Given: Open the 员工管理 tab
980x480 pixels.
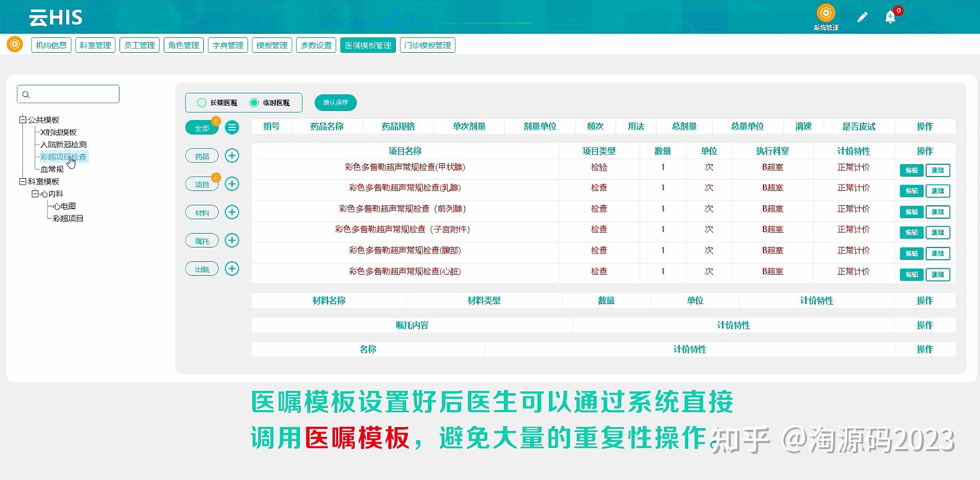Looking at the screenshot, I should click(140, 45).
